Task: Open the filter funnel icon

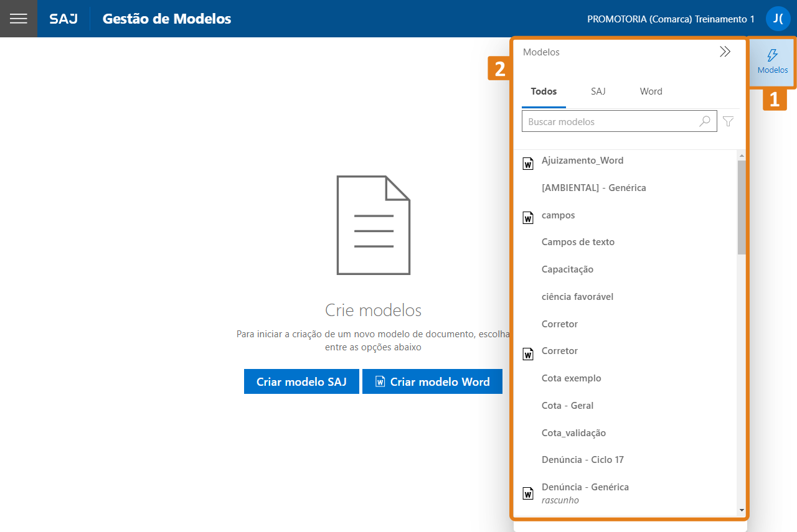Action: coord(729,121)
